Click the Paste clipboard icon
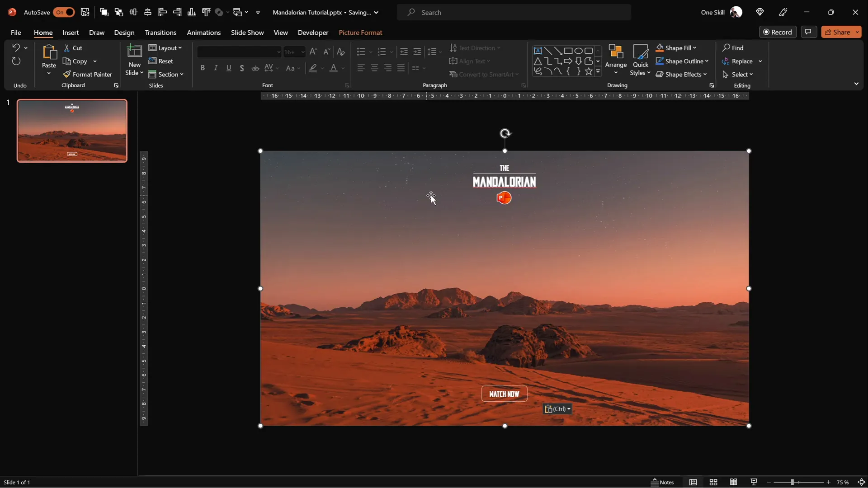 pos(49,52)
